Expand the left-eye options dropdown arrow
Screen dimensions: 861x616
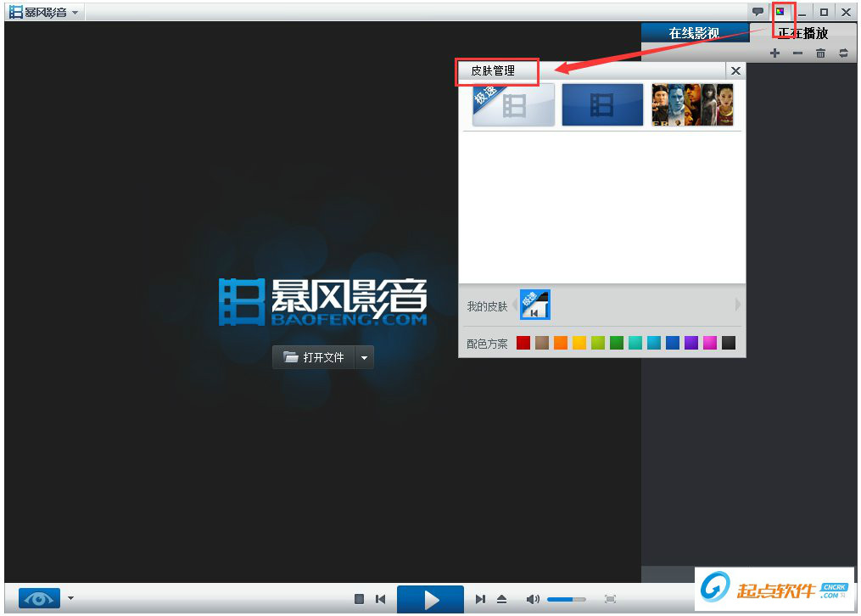[x=71, y=598]
